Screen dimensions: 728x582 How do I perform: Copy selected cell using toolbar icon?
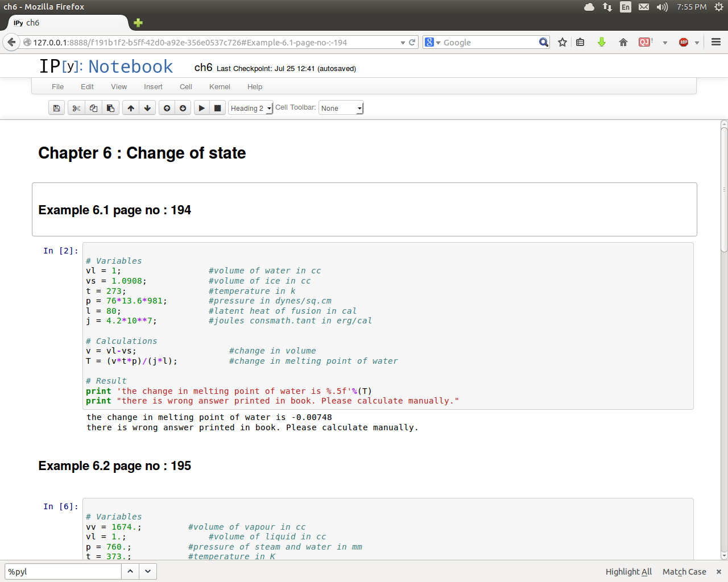(93, 108)
